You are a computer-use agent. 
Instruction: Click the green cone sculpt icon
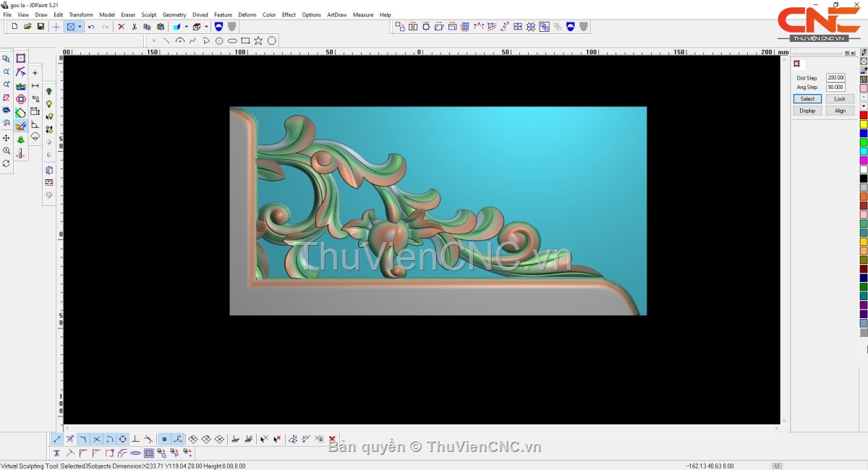pos(21,140)
